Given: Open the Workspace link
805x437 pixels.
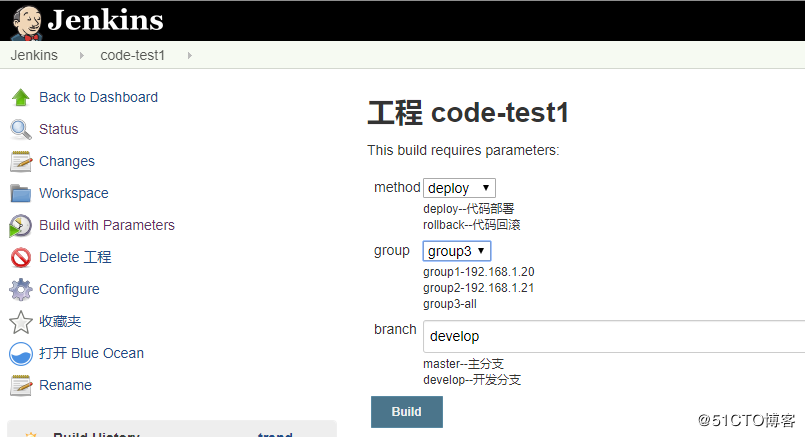Looking at the screenshot, I should click(x=74, y=193).
